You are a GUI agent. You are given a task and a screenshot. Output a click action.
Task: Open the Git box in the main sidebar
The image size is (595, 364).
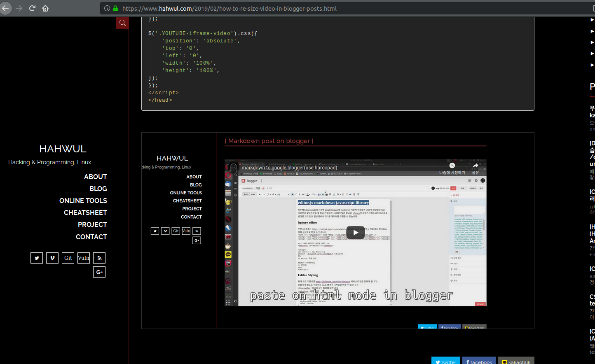tap(68, 258)
